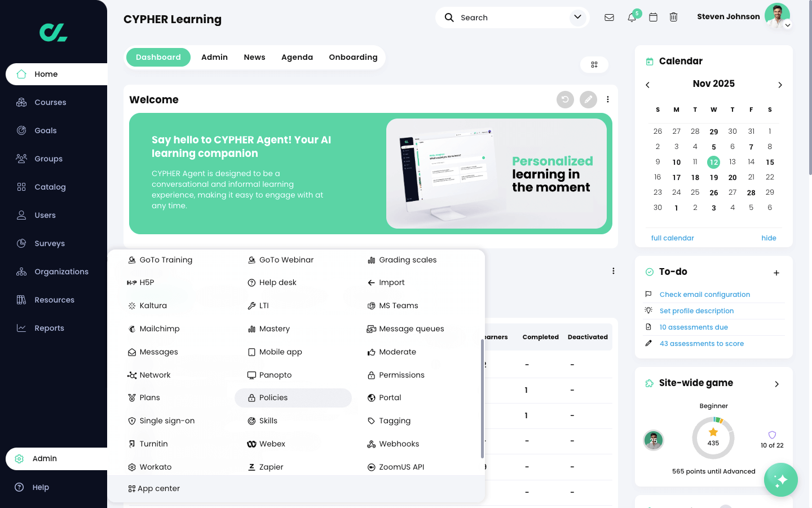Image resolution: width=812 pixels, height=508 pixels.
Task: Open 43 assessments to score link
Action: click(x=701, y=344)
